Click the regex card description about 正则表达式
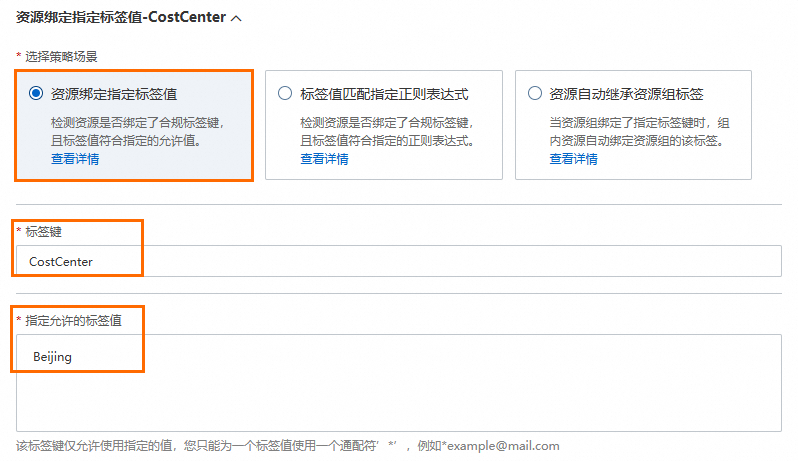The image size is (798, 461). [x=387, y=131]
